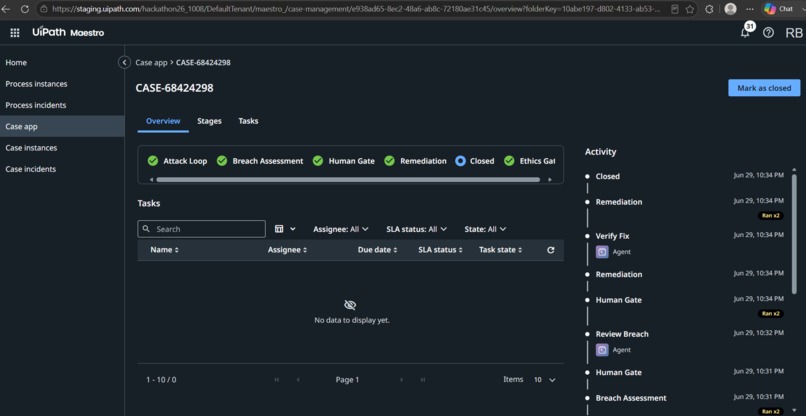Open Home in sidebar
The image size is (806, 416).
[x=62, y=62]
